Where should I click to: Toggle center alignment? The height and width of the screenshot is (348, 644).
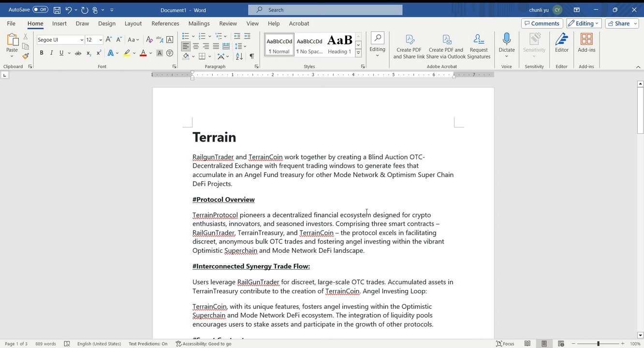click(x=196, y=46)
